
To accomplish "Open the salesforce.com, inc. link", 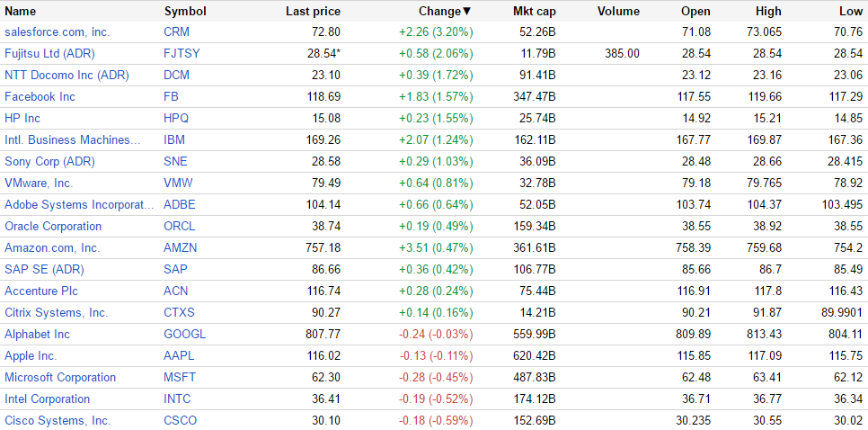I will coord(58,31).
